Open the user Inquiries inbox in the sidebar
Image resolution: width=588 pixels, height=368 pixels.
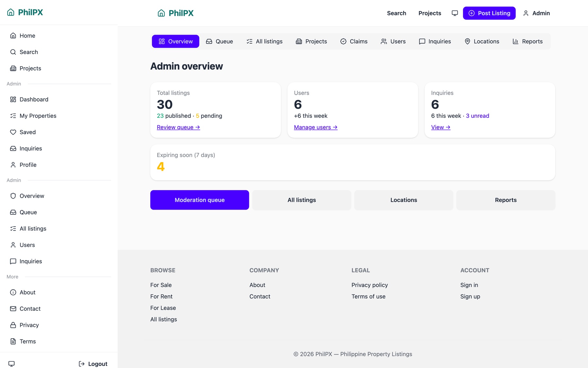pyautogui.click(x=59, y=149)
